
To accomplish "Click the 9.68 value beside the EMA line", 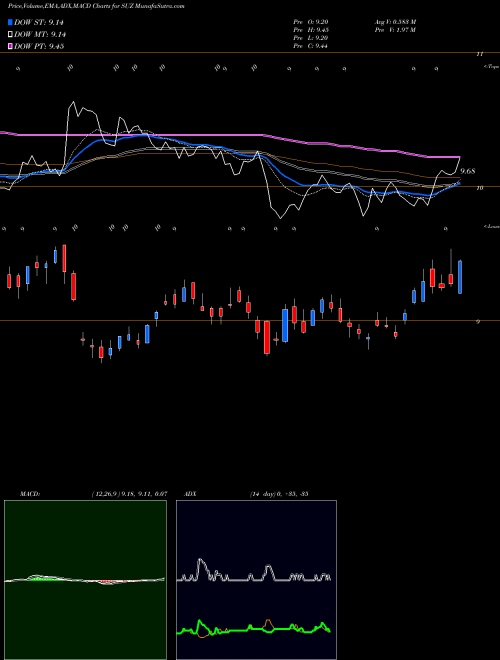I will click(x=468, y=171).
